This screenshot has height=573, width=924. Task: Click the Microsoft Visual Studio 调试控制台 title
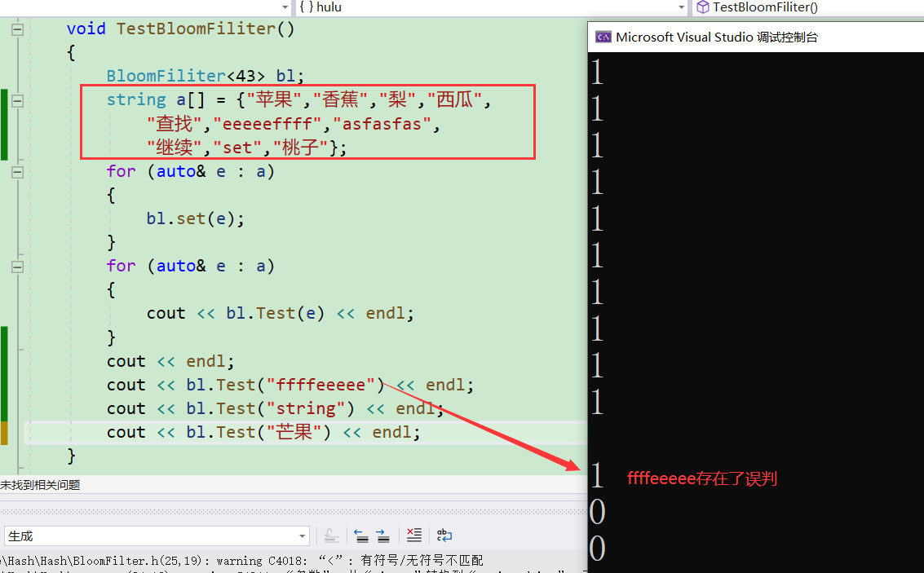click(717, 37)
